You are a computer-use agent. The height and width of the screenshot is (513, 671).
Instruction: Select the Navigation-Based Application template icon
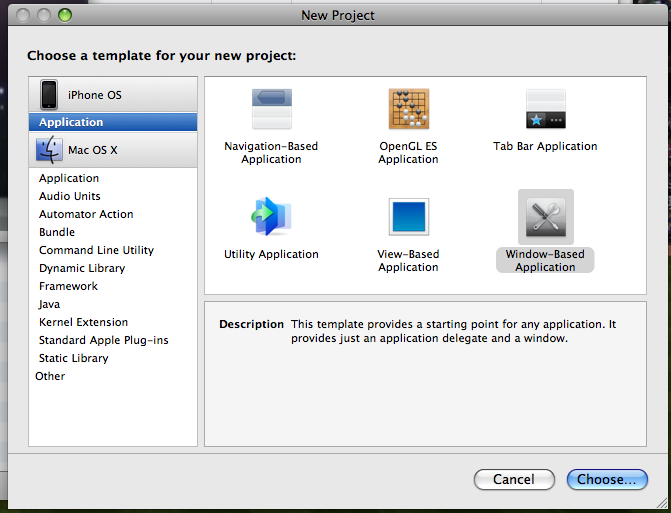[x=272, y=109]
